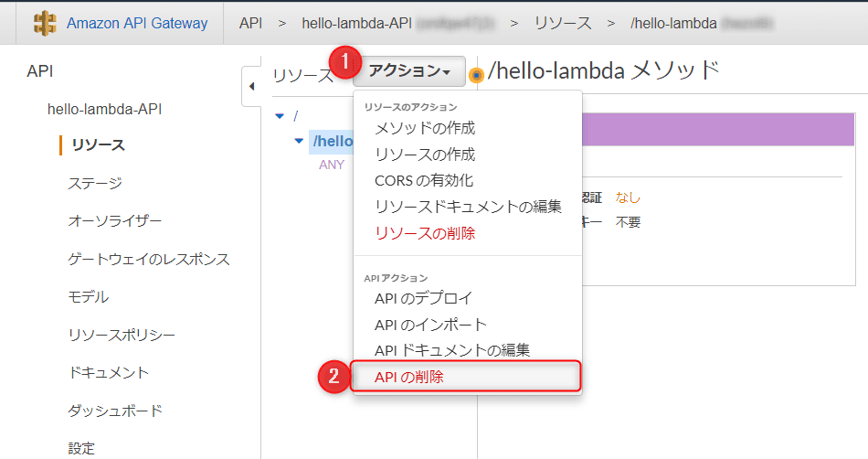The image size is (868, 459).
Task: Go to オーソライザー in the sidebar
Action: (115, 221)
